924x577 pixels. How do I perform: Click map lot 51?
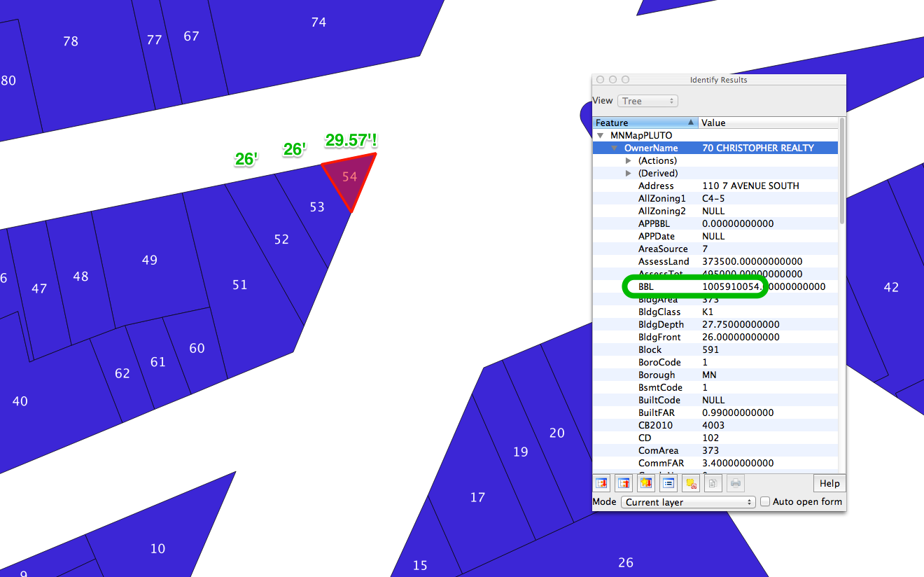point(240,285)
